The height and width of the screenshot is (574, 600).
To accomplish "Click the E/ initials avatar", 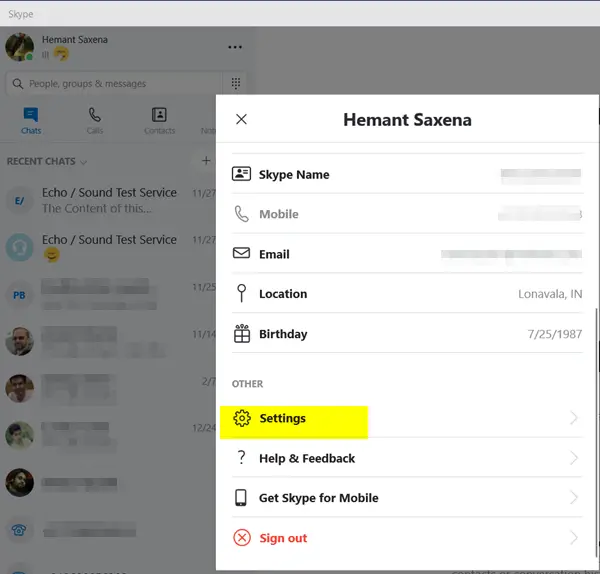I will coord(20,201).
